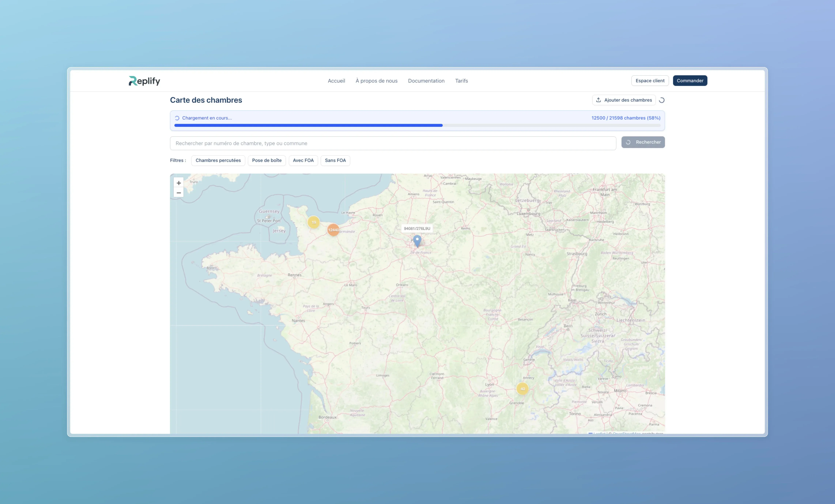Toggle the Pose de boîte filter
Image resolution: width=835 pixels, height=504 pixels.
267,161
